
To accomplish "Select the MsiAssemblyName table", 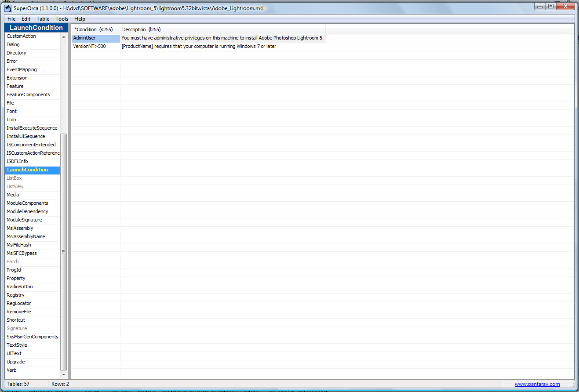I will coord(33,236).
